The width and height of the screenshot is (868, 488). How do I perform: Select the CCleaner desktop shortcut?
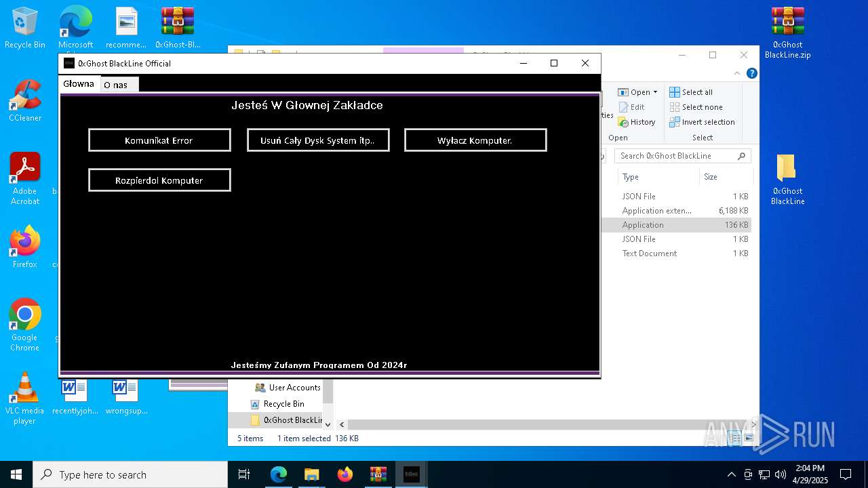coord(25,101)
